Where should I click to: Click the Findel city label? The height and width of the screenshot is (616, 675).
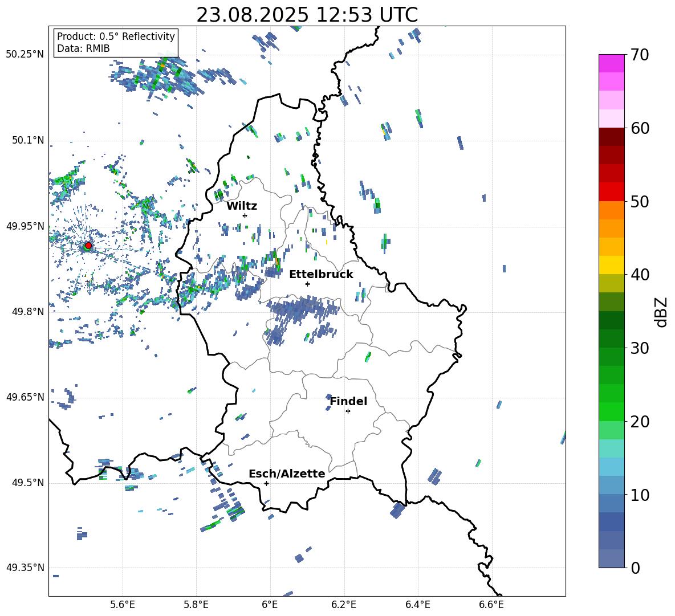348,401
